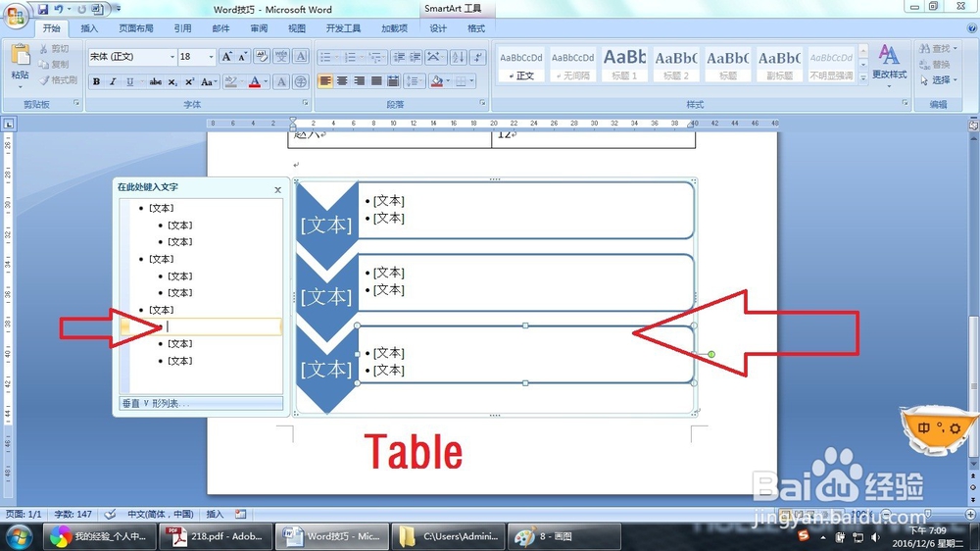980x551 pixels.
Task: Close the 在此处键入文字 text pane
Action: tap(278, 189)
